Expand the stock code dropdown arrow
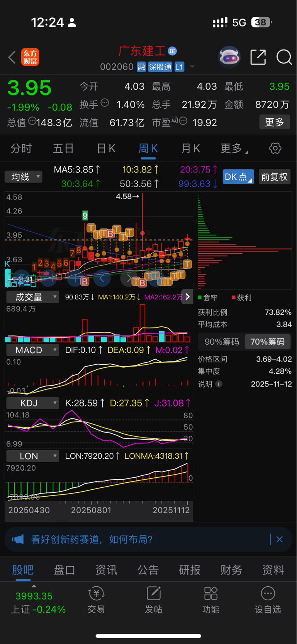This screenshot has width=297, height=644. (192, 67)
